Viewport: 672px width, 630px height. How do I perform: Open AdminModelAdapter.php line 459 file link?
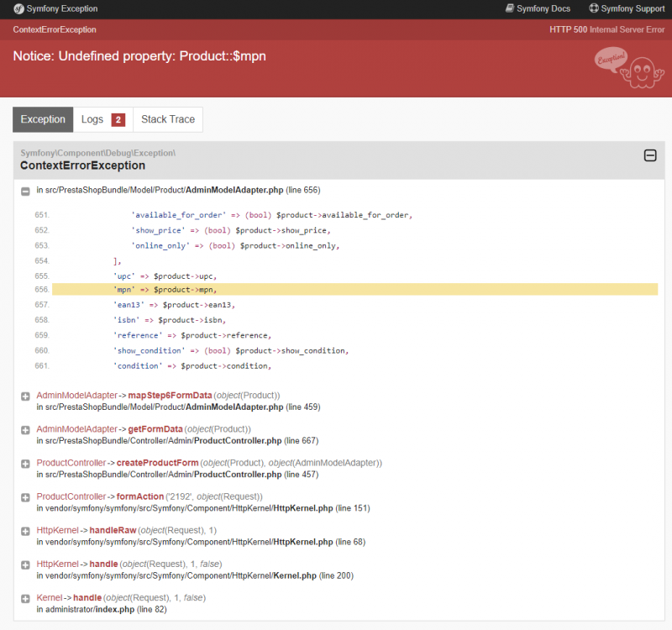178,407
